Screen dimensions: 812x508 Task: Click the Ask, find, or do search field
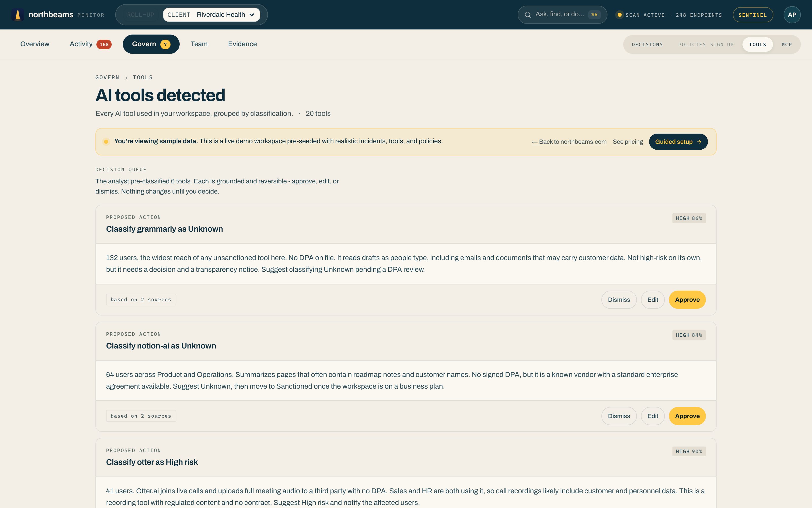click(562, 15)
